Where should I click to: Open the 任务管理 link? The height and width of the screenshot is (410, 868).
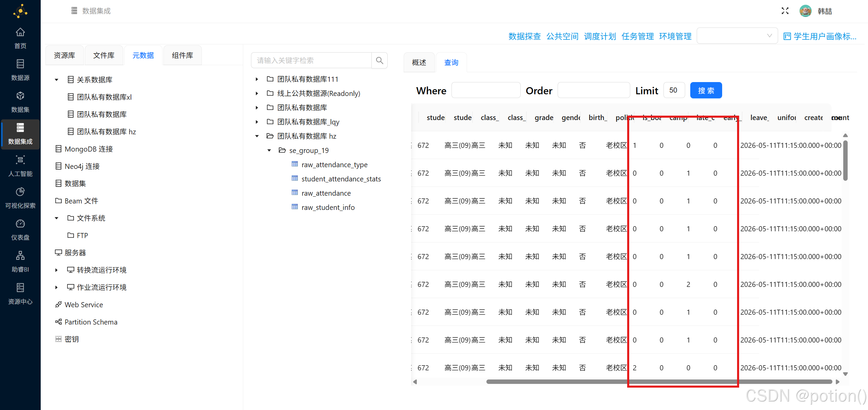click(x=637, y=36)
